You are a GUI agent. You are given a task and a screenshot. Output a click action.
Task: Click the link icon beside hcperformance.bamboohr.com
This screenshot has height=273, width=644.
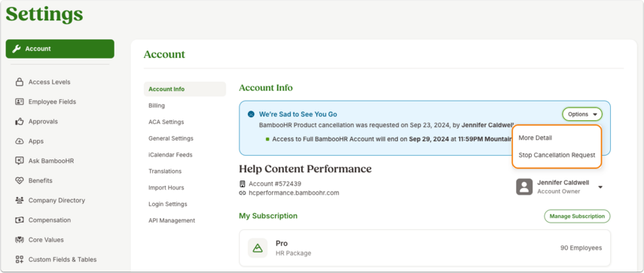[243, 193]
